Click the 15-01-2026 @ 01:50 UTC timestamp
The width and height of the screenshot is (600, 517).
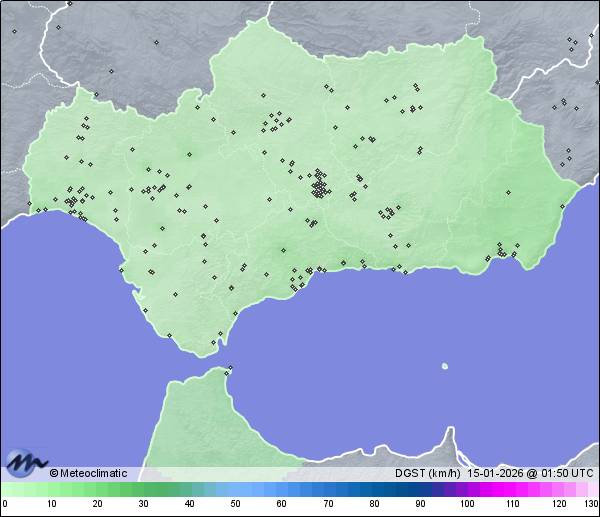coord(528,473)
